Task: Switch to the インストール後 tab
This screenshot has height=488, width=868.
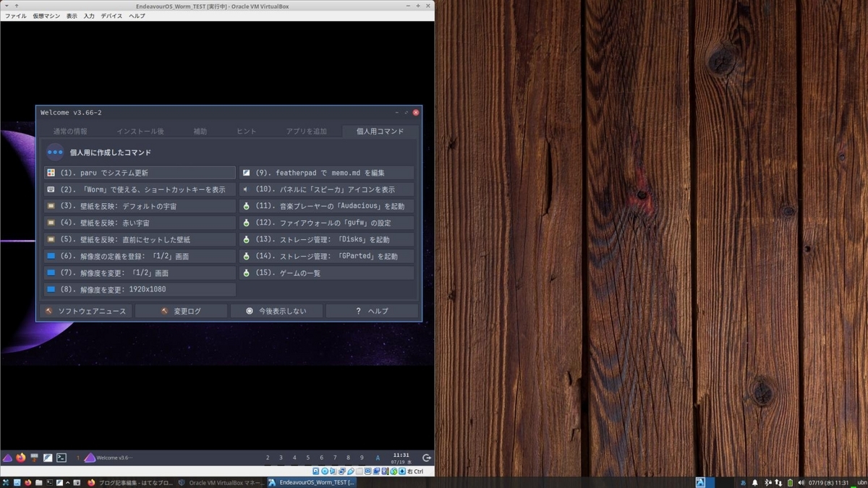Action: [140, 132]
